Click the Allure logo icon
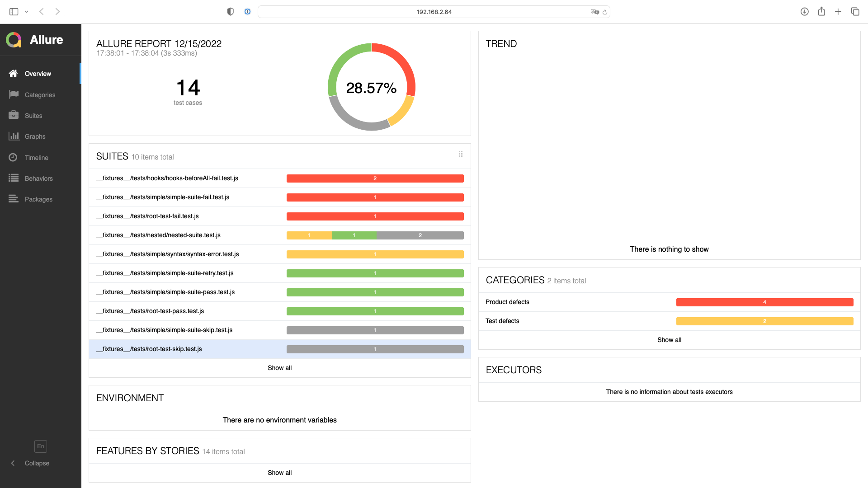Image resolution: width=868 pixels, height=488 pixels. pos(14,40)
